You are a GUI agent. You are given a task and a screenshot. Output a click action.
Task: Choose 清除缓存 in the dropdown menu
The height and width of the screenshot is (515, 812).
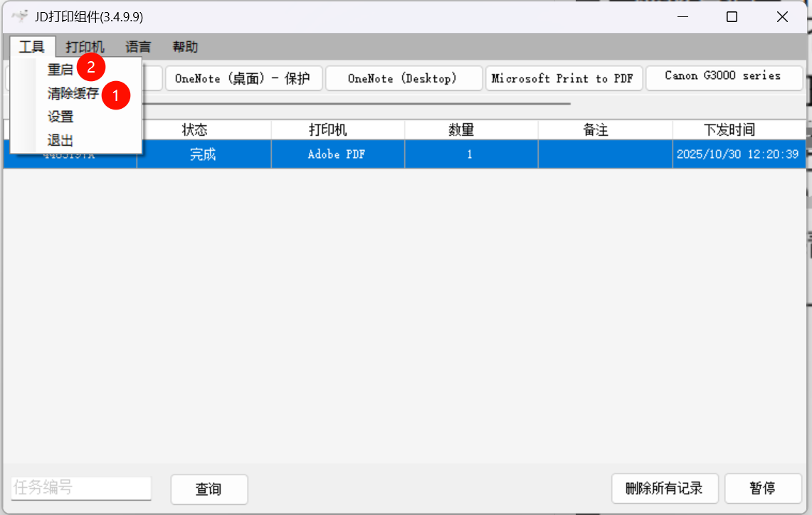point(73,93)
